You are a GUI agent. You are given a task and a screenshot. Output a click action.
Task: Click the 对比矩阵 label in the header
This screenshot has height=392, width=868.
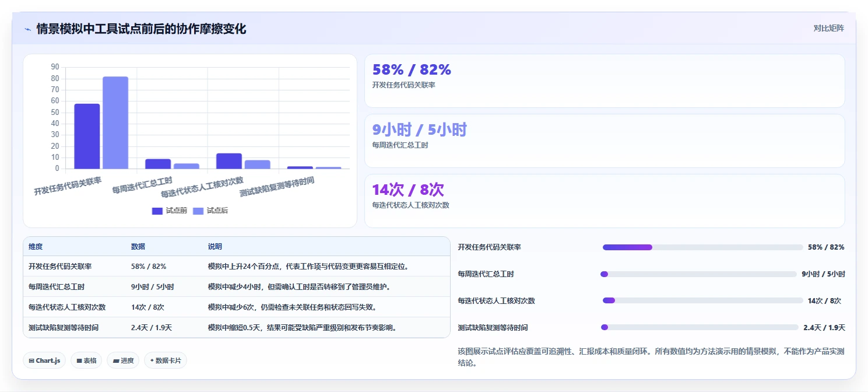(828, 28)
